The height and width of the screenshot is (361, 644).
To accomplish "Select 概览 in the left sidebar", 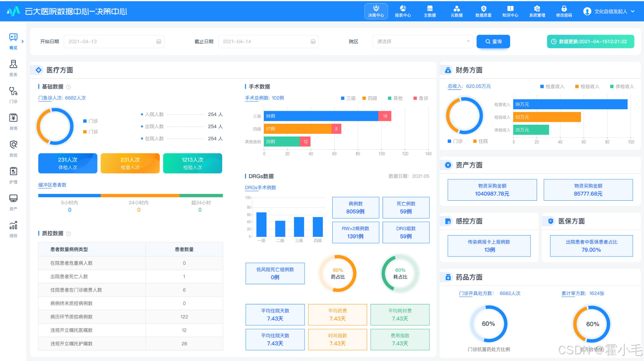I will 13,41.
